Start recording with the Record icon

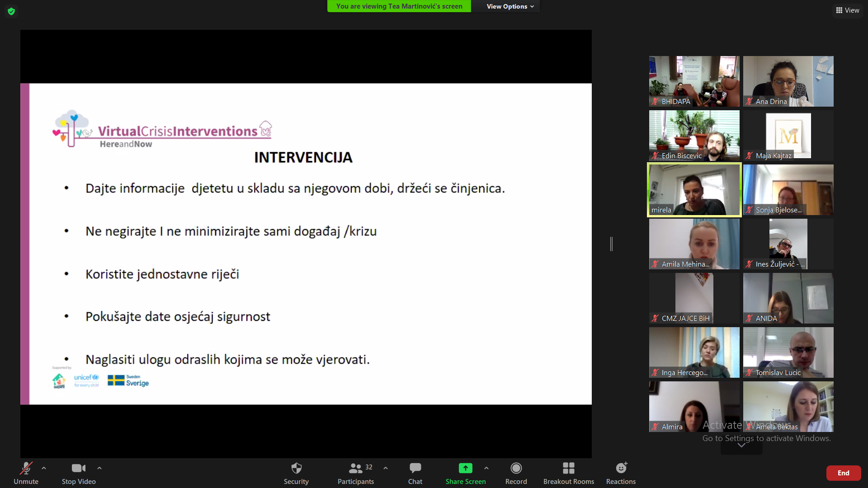click(516, 468)
